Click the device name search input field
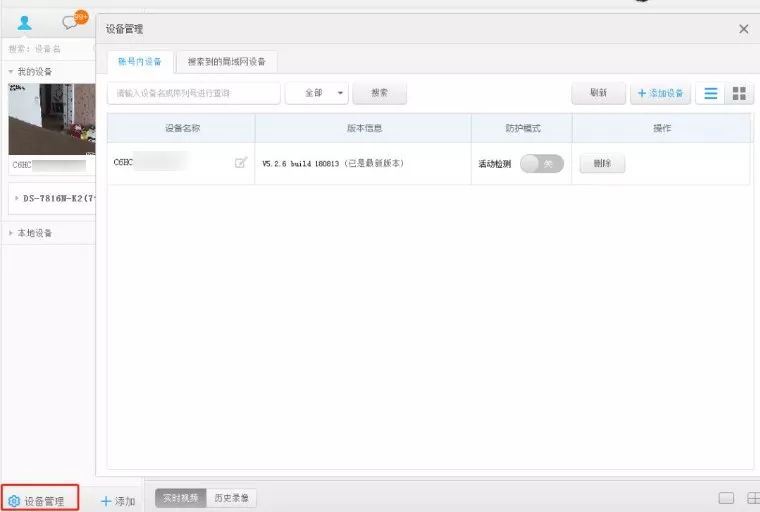This screenshot has width=760, height=512. (x=193, y=93)
